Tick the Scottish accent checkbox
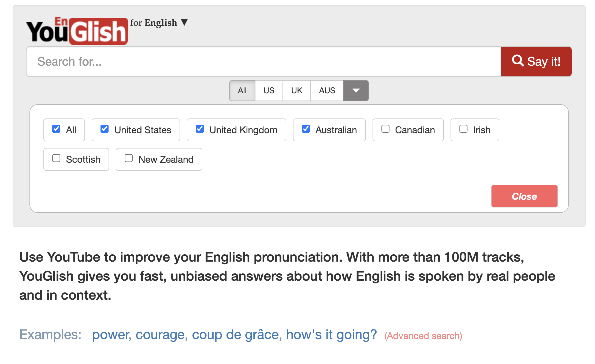The image size is (595, 364). pos(56,158)
